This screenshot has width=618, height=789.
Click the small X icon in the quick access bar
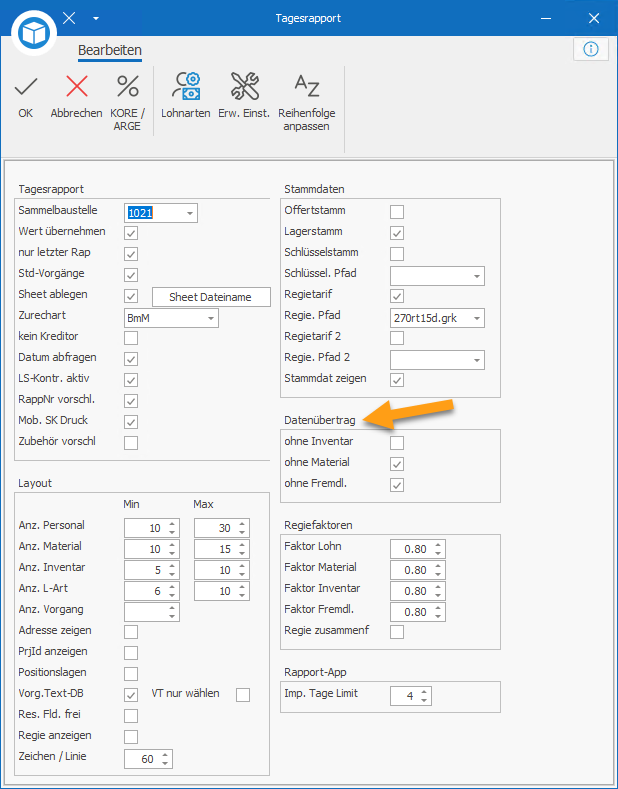69,19
